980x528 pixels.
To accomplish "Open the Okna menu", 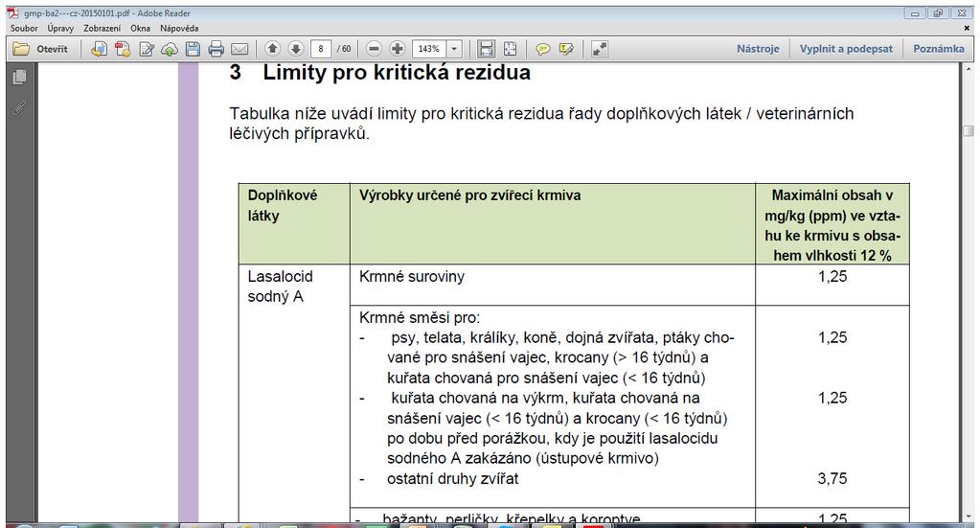I will pyautogui.click(x=140, y=28).
